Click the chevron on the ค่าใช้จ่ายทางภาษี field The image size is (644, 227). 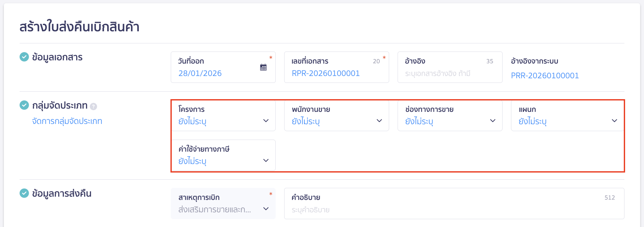[266, 160]
